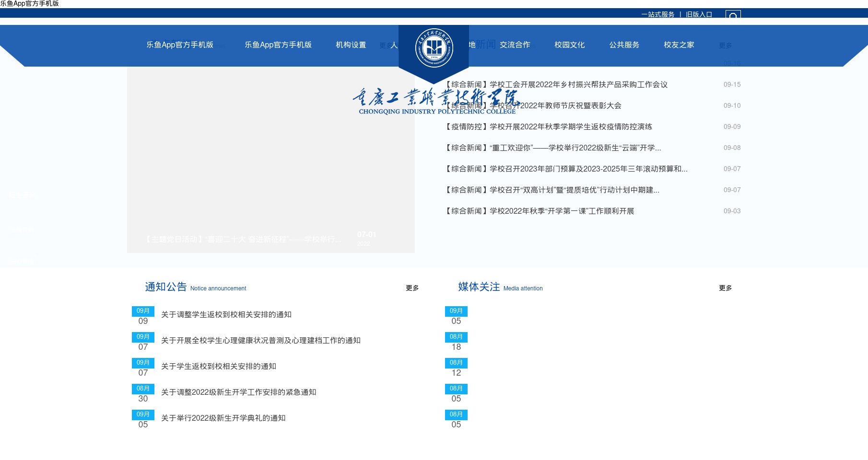Open the 交流合作 menu
868x460 pixels.
pyautogui.click(x=515, y=45)
